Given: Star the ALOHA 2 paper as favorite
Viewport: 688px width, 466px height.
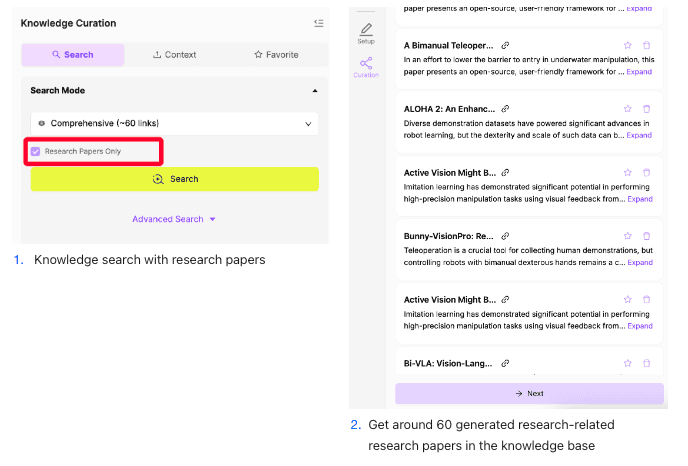Looking at the screenshot, I should [627, 109].
